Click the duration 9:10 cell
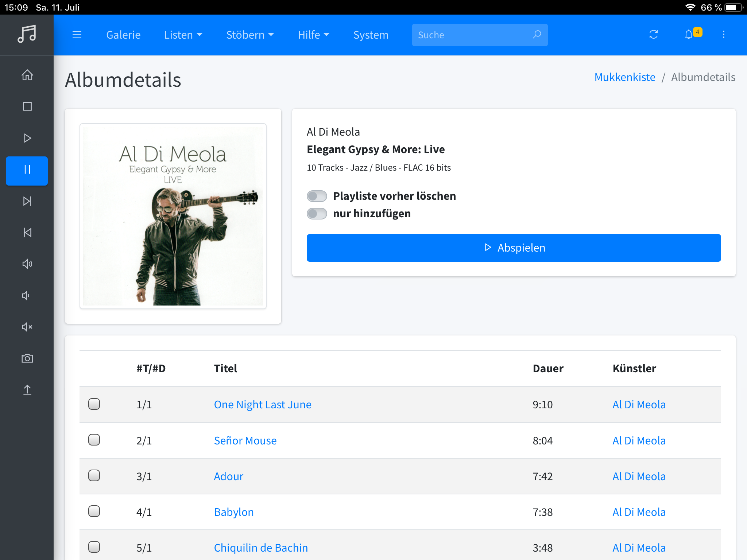747x560 pixels. (x=543, y=405)
